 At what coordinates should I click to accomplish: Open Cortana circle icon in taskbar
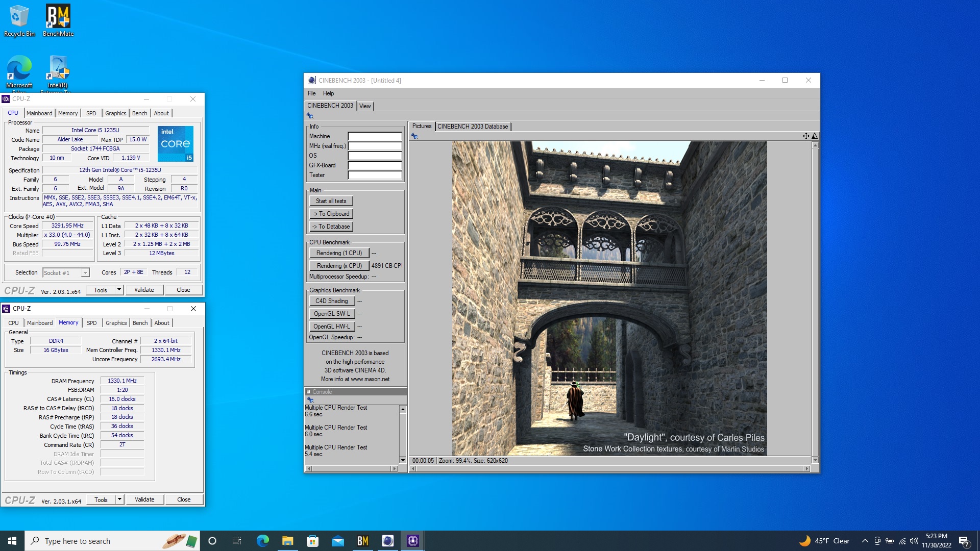pyautogui.click(x=212, y=541)
